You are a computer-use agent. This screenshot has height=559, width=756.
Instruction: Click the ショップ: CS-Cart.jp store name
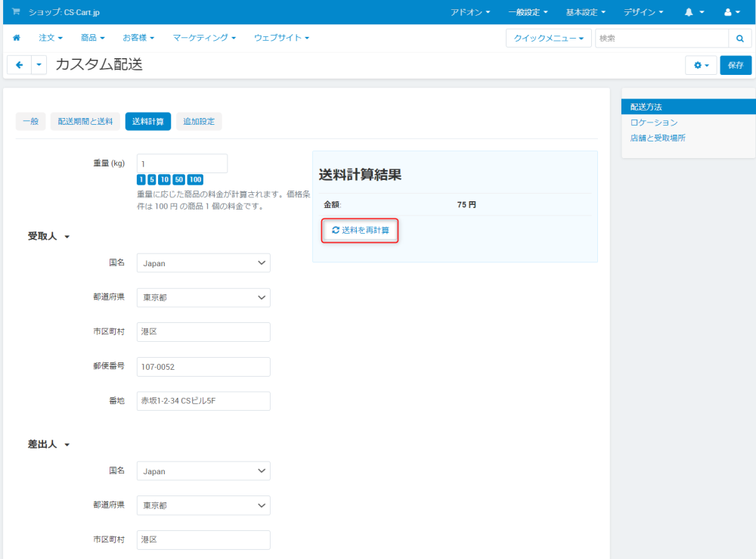(64, 12)
